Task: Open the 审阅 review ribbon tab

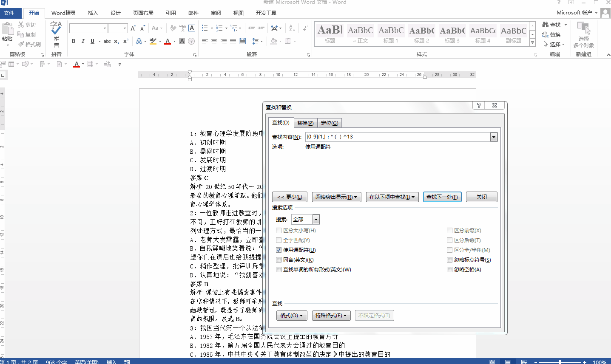Action: click(216, 13)
